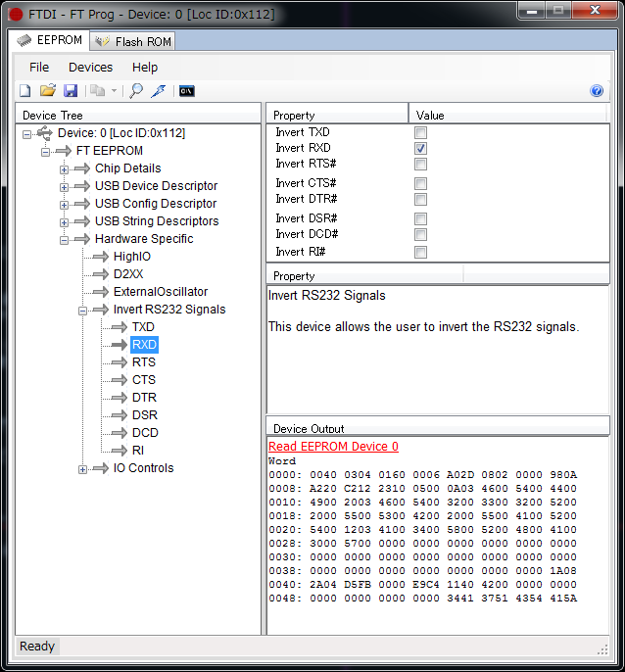Click the Scan and Parse magnifier icon

click(136, 91)
